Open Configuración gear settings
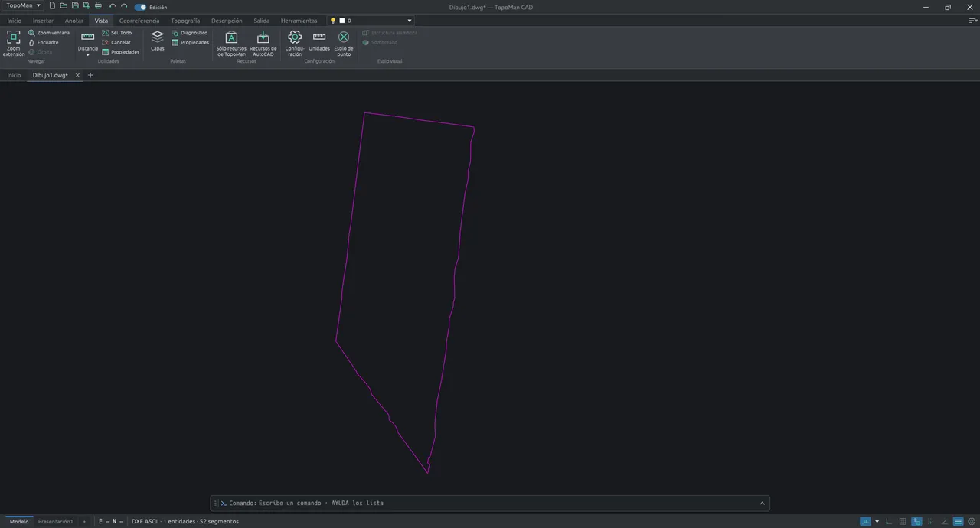Screen dimensions: 980x528 tap(295, 44)
